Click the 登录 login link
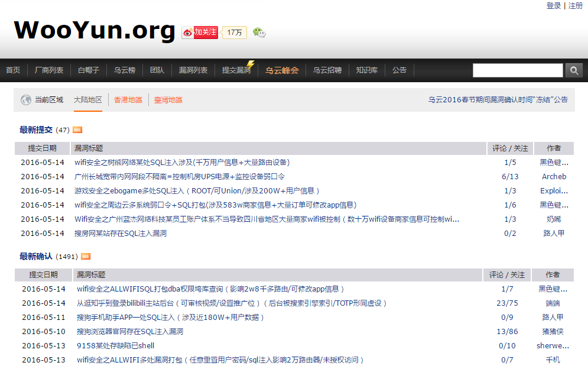The height and width of the screenshot is (369, 588). [x=554, y=6]
